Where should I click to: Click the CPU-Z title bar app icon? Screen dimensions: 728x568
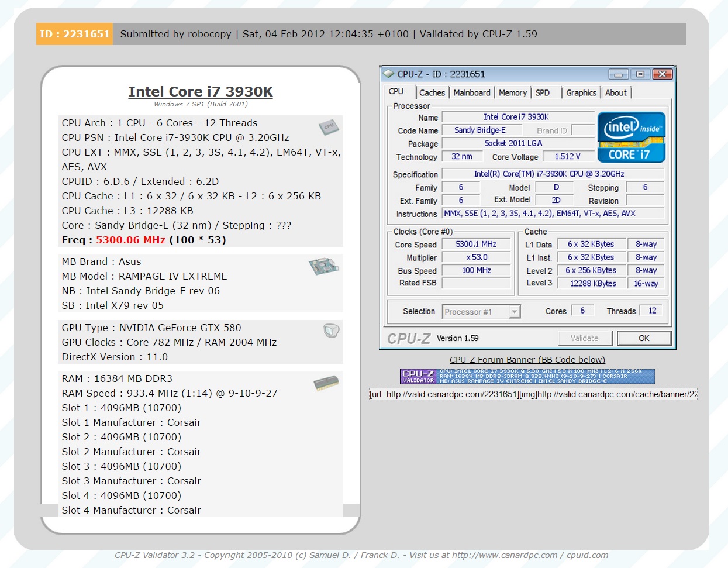coord(388,74)
